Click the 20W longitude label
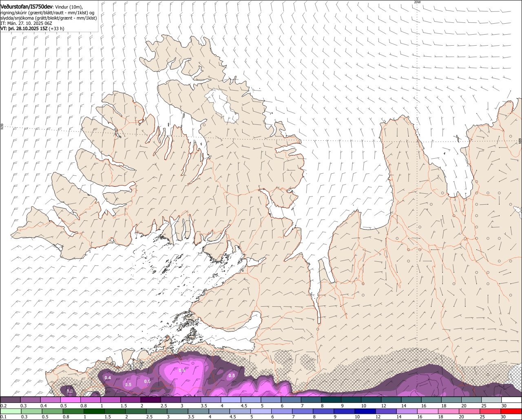 click(417, 2)
